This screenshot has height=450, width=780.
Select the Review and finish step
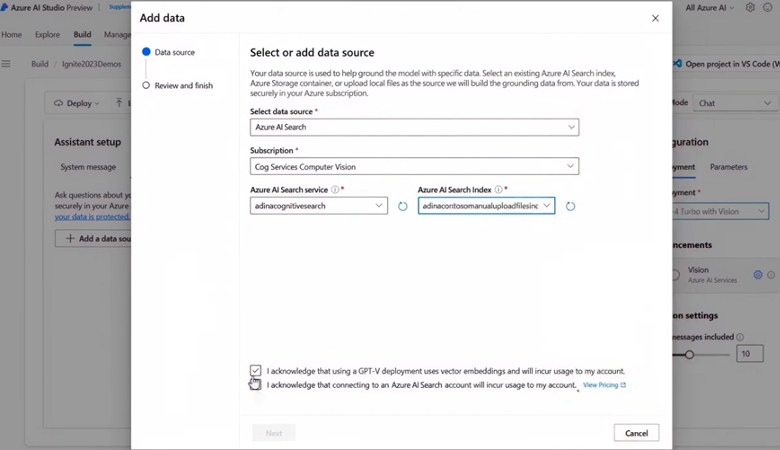(x=183, y=86)
